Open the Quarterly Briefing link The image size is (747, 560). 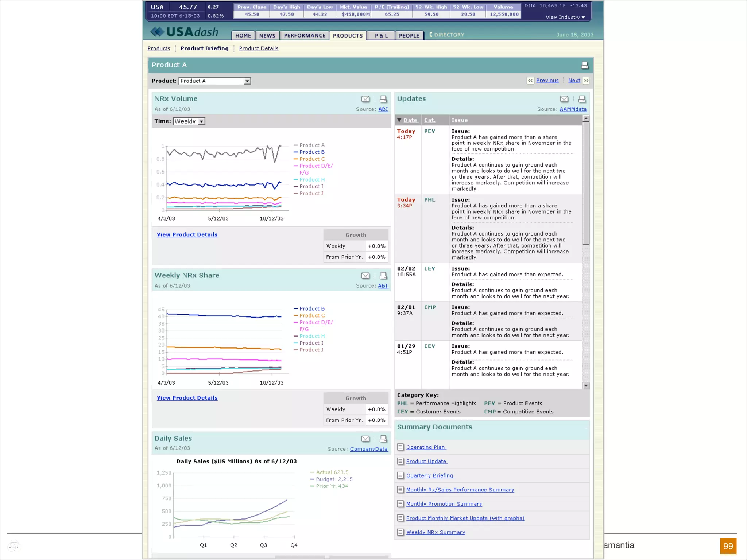click(430, 475)
